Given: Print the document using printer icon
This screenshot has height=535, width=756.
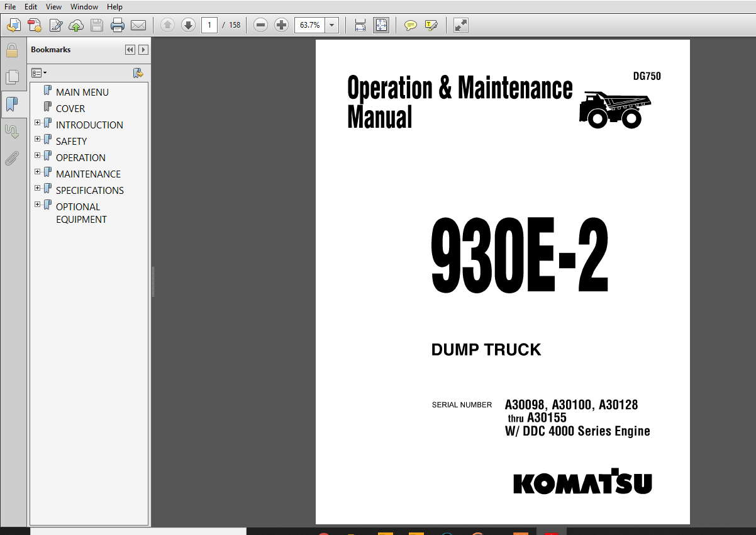Looking at the screenshot, I should [118, 25].
